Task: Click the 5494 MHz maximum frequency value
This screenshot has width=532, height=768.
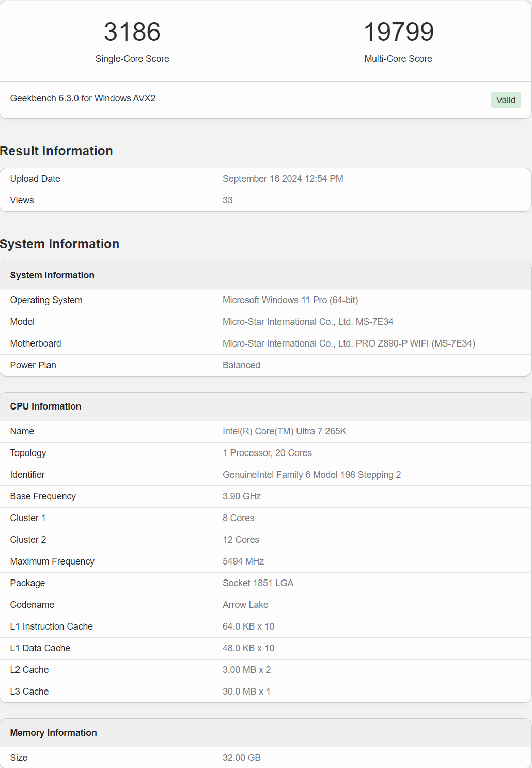Action: click(243, 561)
